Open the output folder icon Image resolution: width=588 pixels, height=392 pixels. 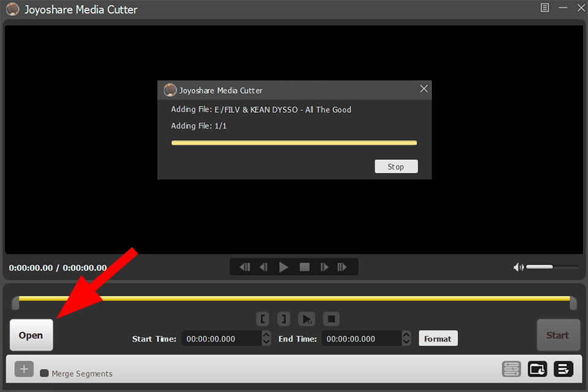(537, 369)
